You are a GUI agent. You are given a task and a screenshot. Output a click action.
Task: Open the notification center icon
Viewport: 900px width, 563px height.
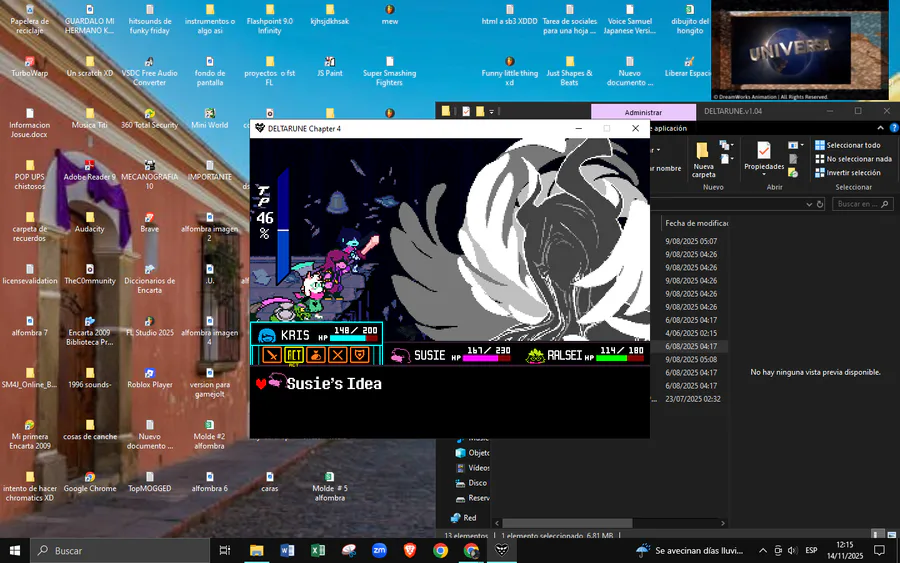coord(879,550)
